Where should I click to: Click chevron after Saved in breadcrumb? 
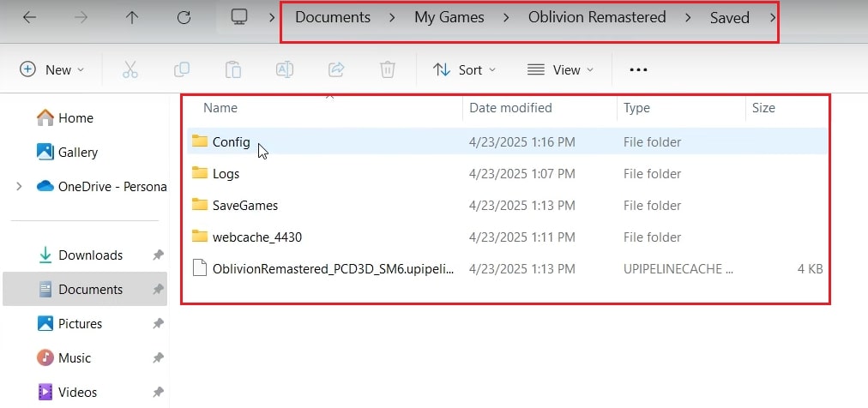[x=773, y=18]
